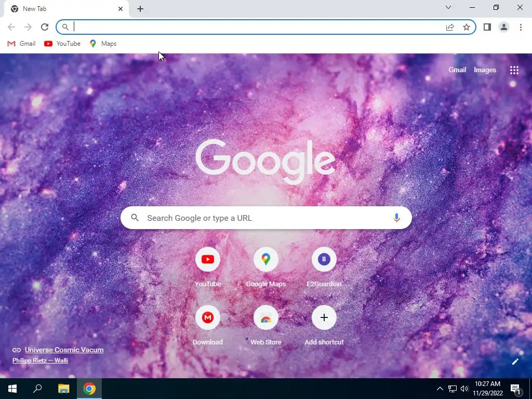The image size is (532, 399).
Task: Open E2Guardian shortcut tile
Action: (x=324, y=268)
